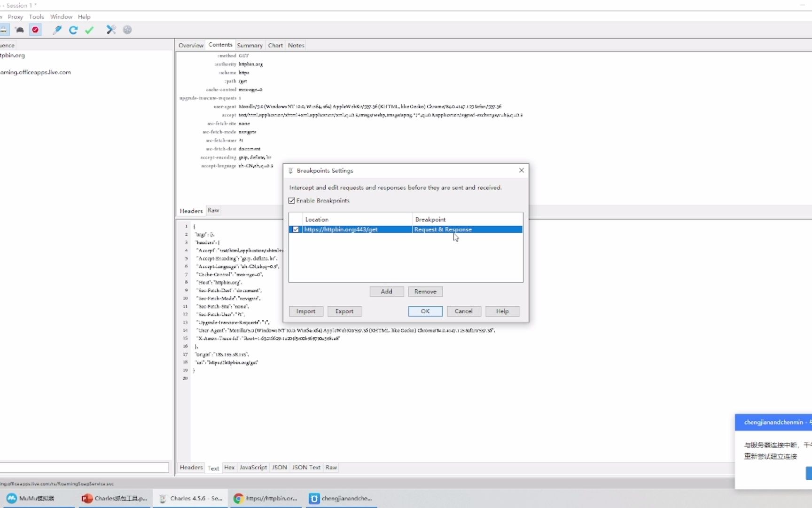Select response JavaScript tab
The height and width of the screenshot is (508, 812).
click(253, 468)
